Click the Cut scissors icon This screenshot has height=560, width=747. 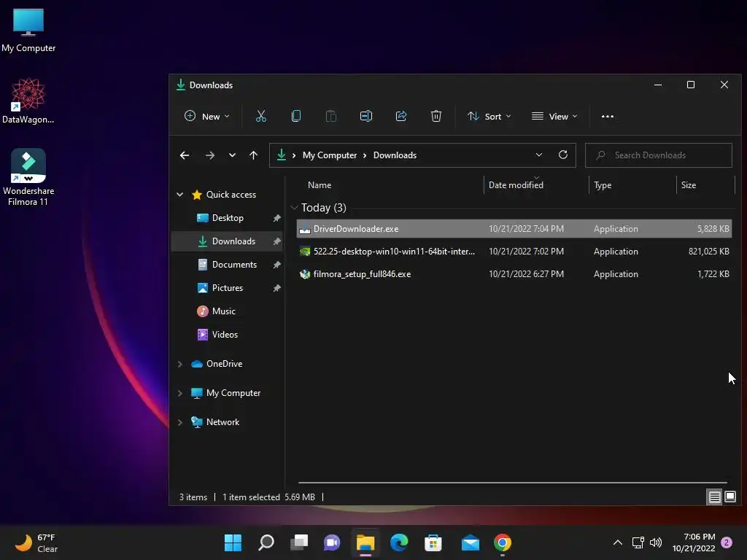pos(260,116)
